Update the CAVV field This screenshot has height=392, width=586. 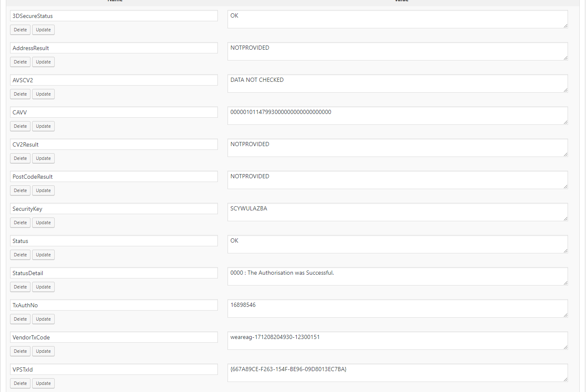pyautogui.click(x=43, y=126)
